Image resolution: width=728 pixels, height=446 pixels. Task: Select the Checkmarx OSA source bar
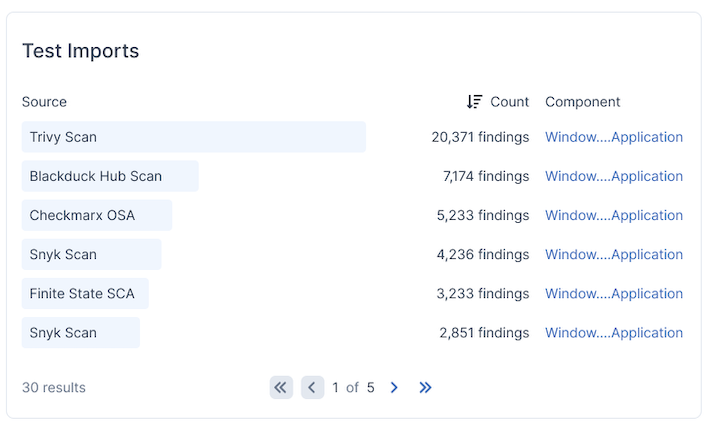97,215
